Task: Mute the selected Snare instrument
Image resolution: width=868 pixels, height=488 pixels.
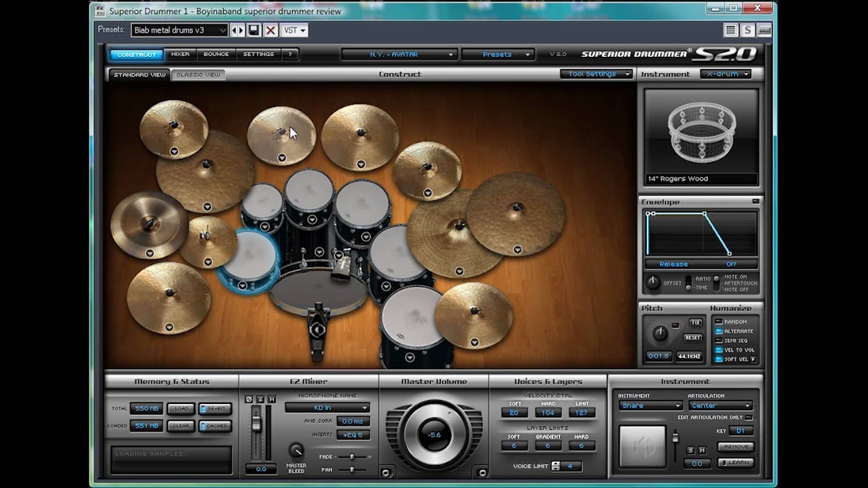Action: click(702, 450)
